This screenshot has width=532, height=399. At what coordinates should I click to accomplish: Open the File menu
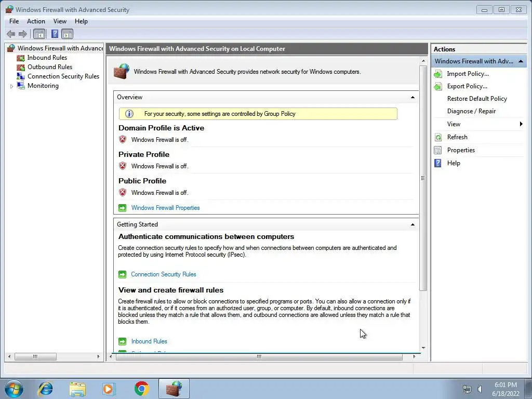(x=14, y=21)
